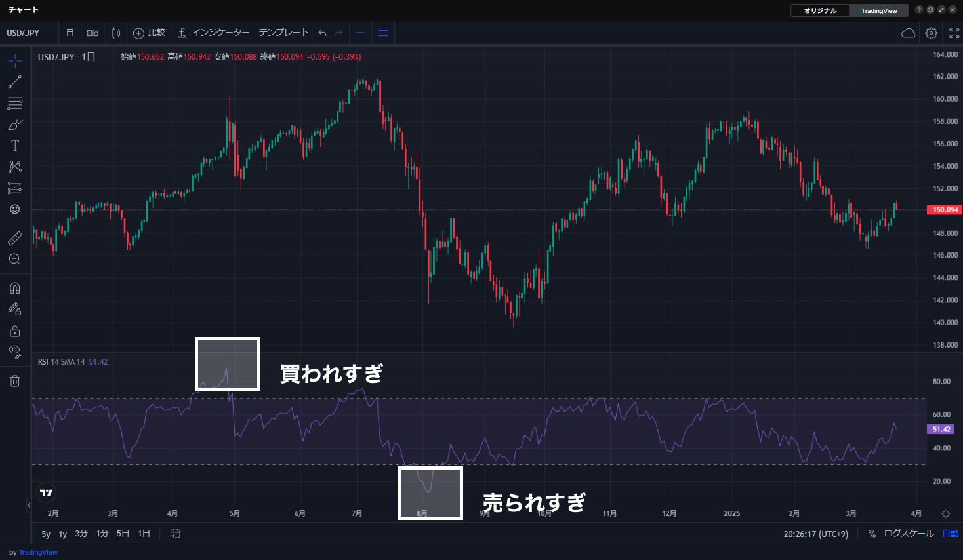
Task: Select the ruler measure tool
Action: click(x=15, y=238)
